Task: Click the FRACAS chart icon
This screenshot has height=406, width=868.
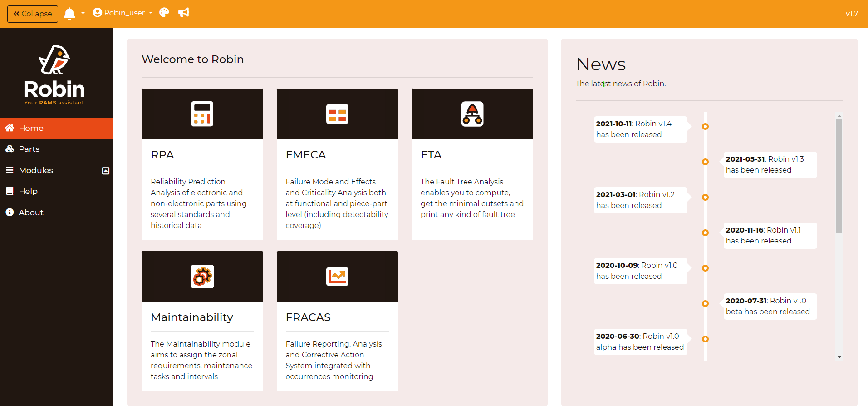Action: (x=337, y=276)
